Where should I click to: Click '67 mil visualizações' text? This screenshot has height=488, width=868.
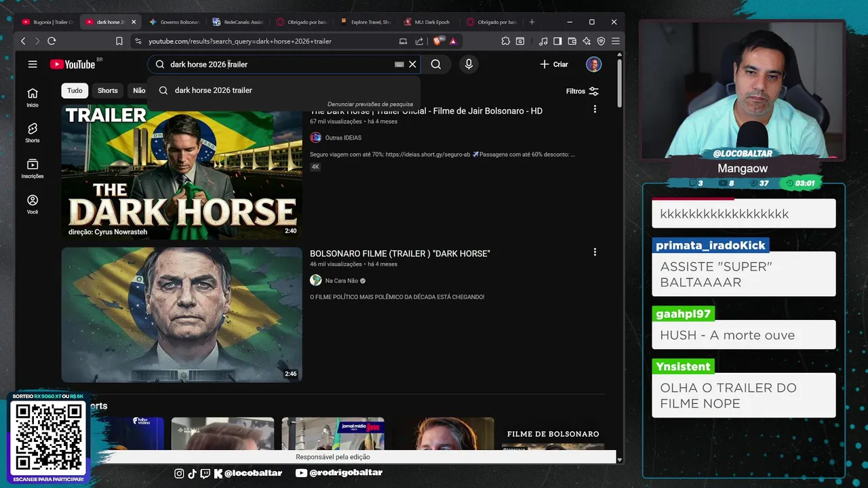click(336, 121)
